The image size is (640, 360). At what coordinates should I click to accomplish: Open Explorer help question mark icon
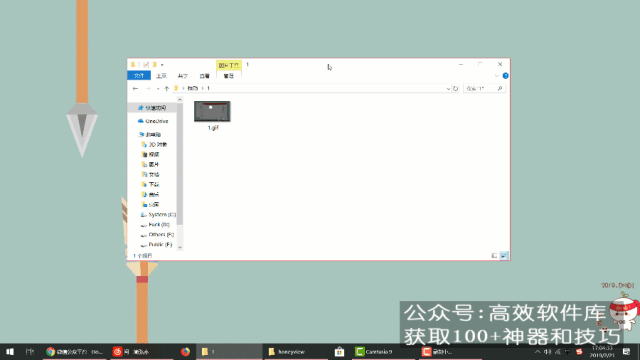(505, 76)
